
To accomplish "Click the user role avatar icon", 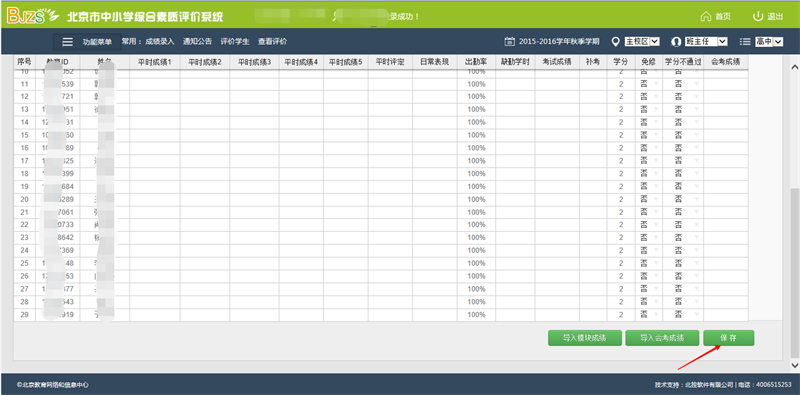I will pos(677,41).
